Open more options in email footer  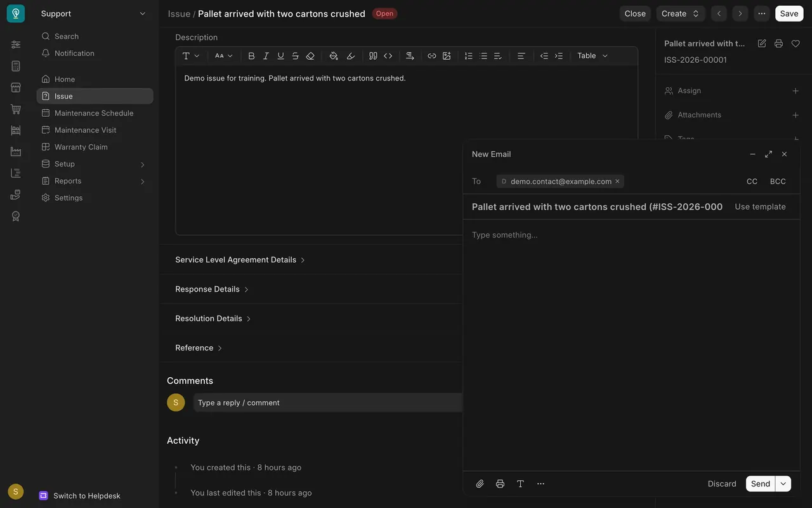pos(540,484)
